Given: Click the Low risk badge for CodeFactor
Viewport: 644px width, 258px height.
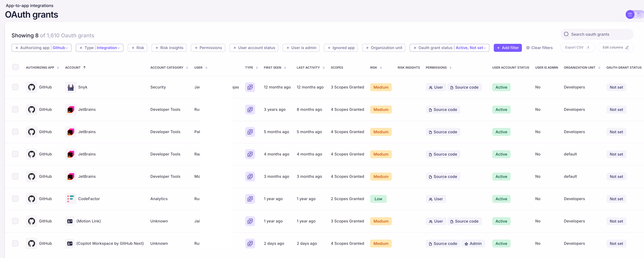Looking at the screenshot, I should pyautogui.click(x=378, y=199).
